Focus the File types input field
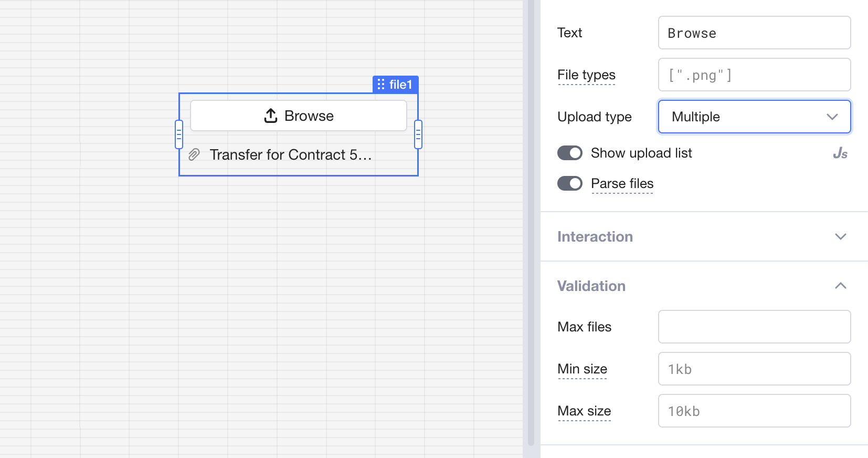 [754, 75]
